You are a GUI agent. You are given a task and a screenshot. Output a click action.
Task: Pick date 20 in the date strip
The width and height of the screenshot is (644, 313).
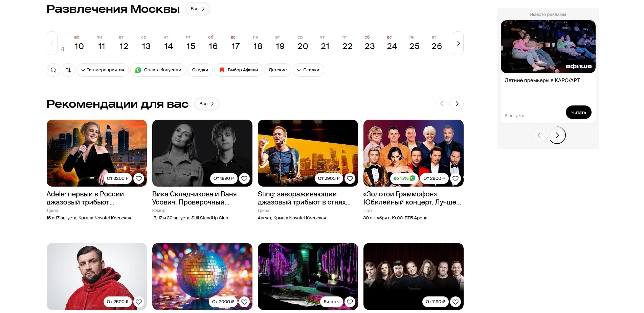click(303, 43)
